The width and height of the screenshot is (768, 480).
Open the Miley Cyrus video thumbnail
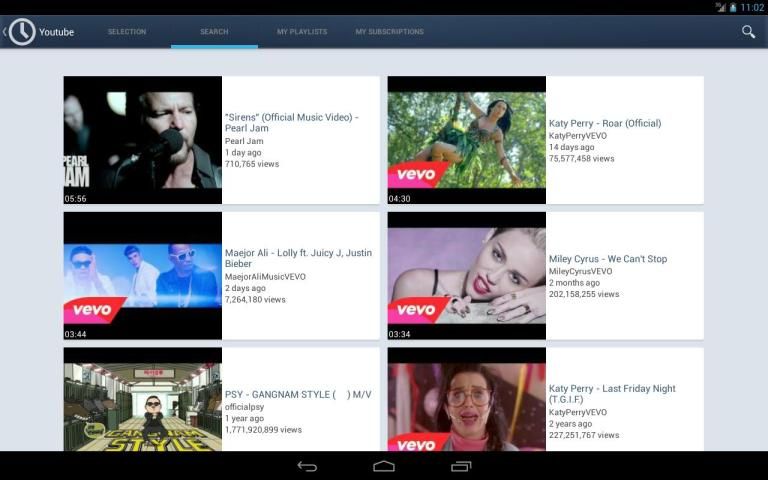pos(466,275)
